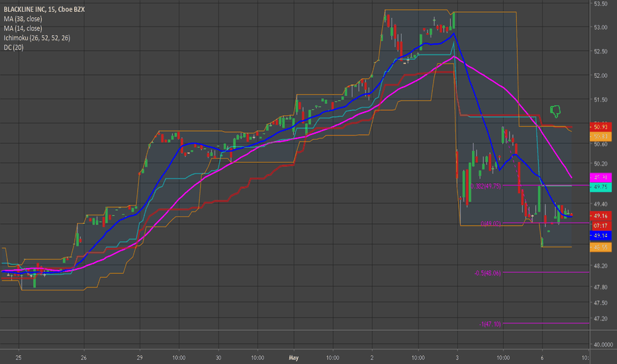Click the red 49.16 last price tag

pyautogui.click(x=600, y=216)
